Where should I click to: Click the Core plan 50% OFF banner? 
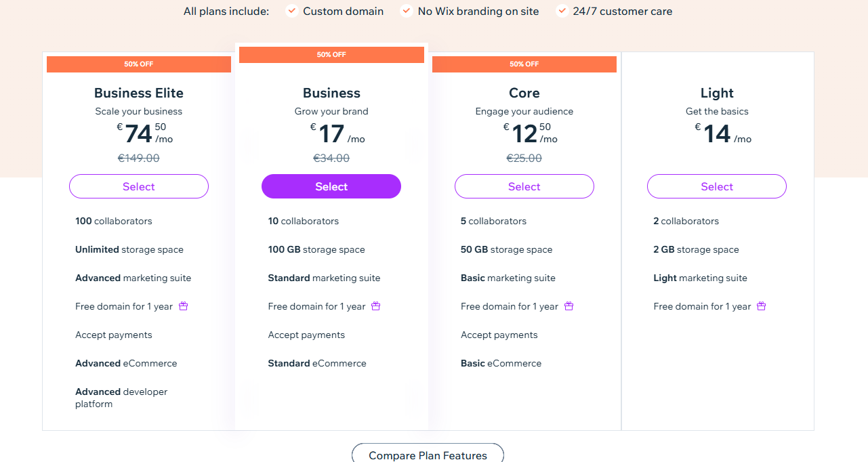(524, 64)
